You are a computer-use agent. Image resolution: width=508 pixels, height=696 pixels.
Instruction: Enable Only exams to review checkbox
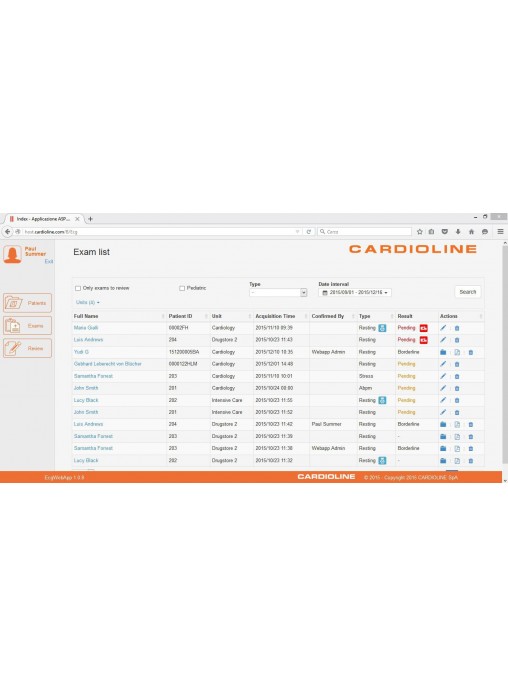(78, 288)
